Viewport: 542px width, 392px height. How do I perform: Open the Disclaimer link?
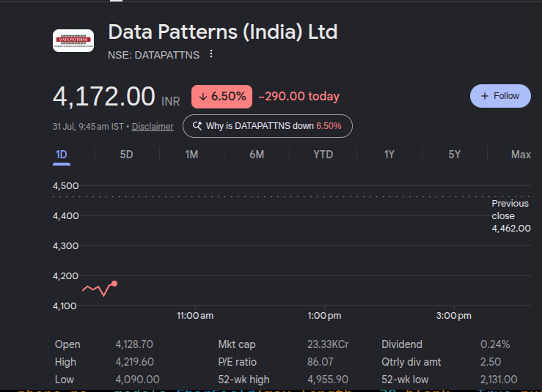(153, 127)
